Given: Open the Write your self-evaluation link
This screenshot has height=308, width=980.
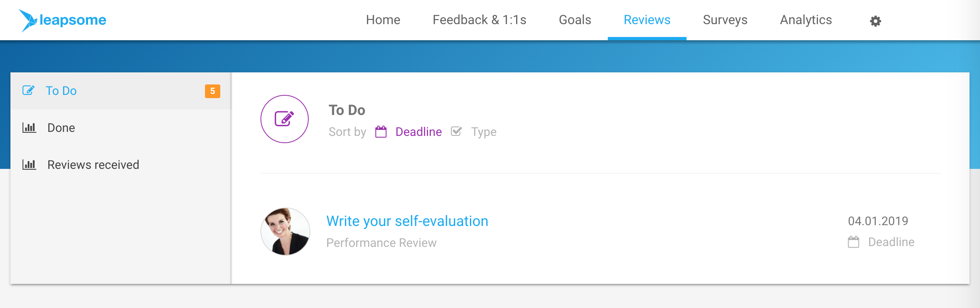Looking at the screenshot, I should click(407, 221).
